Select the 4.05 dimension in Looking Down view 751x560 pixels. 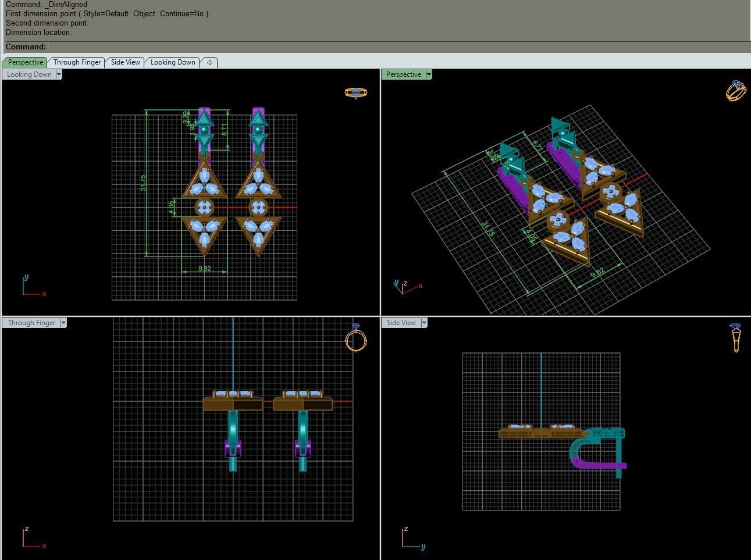coord(172,208)
